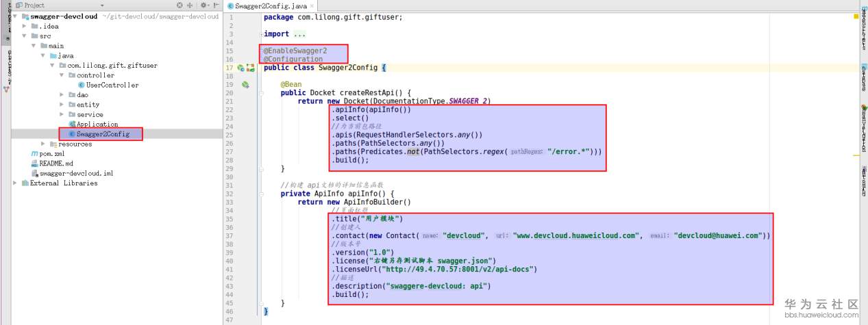The height and width of the screenshot is (325, 868).
Task: Hide the Project panel with the hide icon
Action: tap(214, 5)
